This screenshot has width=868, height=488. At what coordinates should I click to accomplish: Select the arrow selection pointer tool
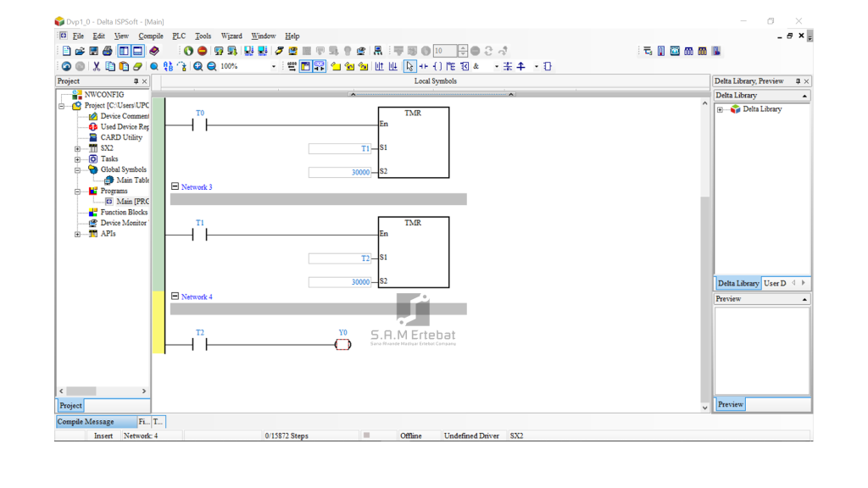click(410, 66)
